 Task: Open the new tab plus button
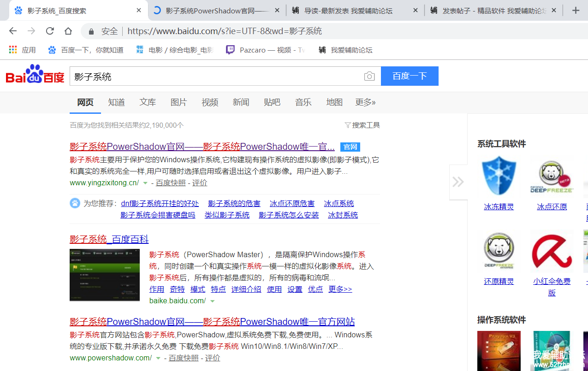tap(576, 11)
